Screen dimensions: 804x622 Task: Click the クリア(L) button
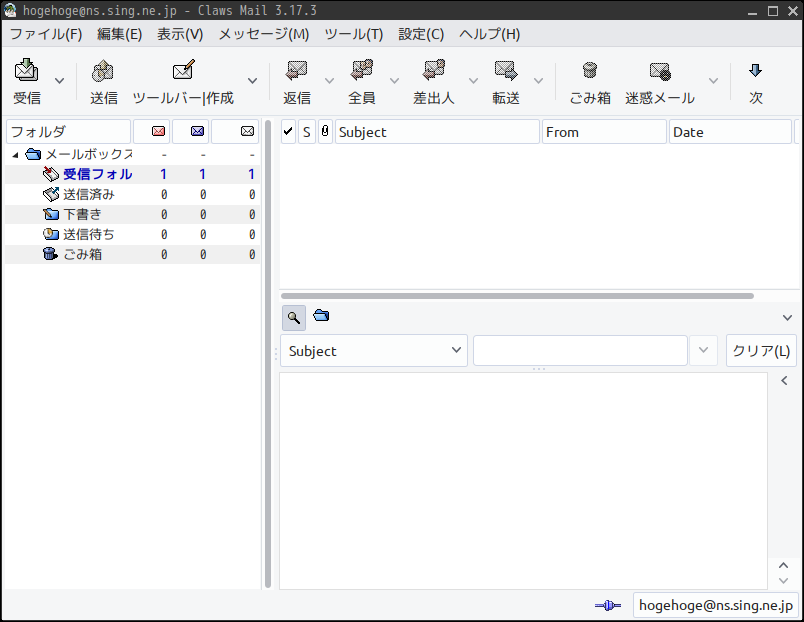pyautogui.click(x=761, y=351)
